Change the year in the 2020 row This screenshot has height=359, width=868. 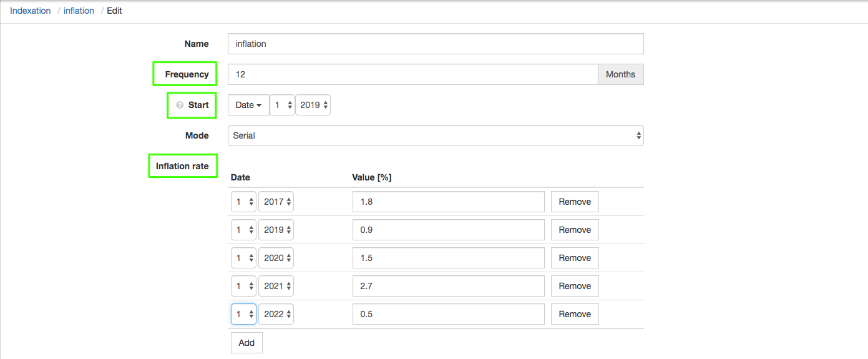(x=276, y=258)
